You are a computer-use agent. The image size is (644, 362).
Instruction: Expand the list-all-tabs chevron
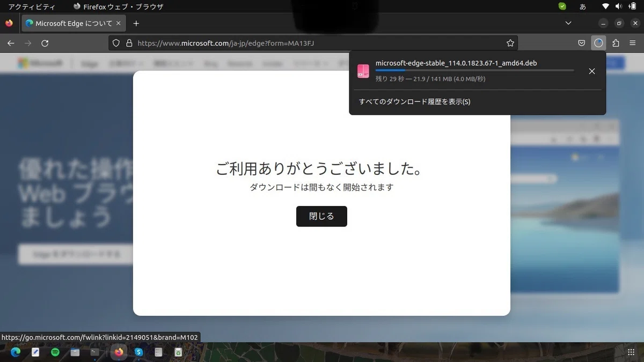click(x=568, y=24)
